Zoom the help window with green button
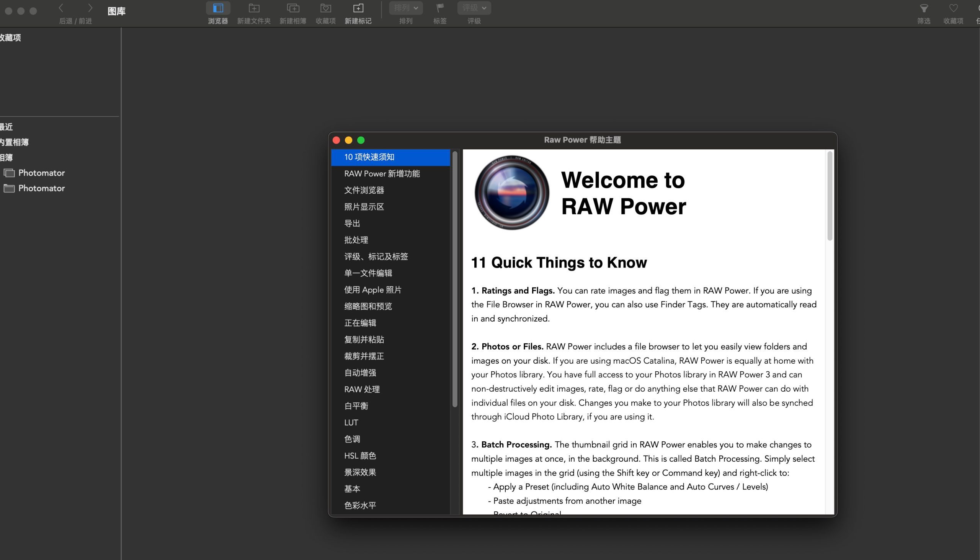Viewport: 980px width, 560px height. [x=361, y=140]
